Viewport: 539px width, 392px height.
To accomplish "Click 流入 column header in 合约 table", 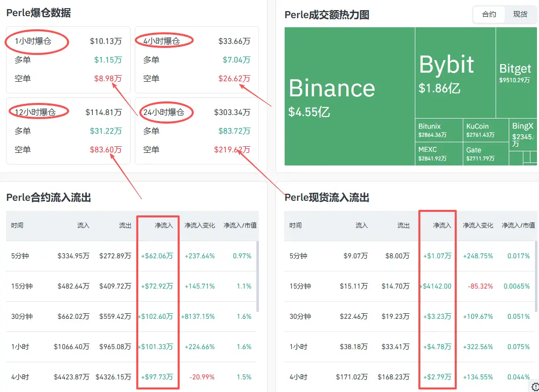I will pos(83,226).
